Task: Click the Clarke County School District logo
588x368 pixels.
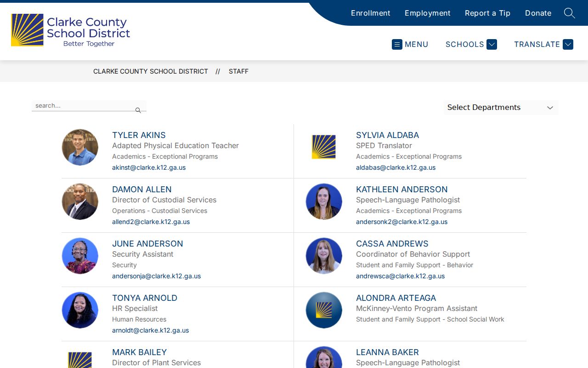Action: coord(71,30)
